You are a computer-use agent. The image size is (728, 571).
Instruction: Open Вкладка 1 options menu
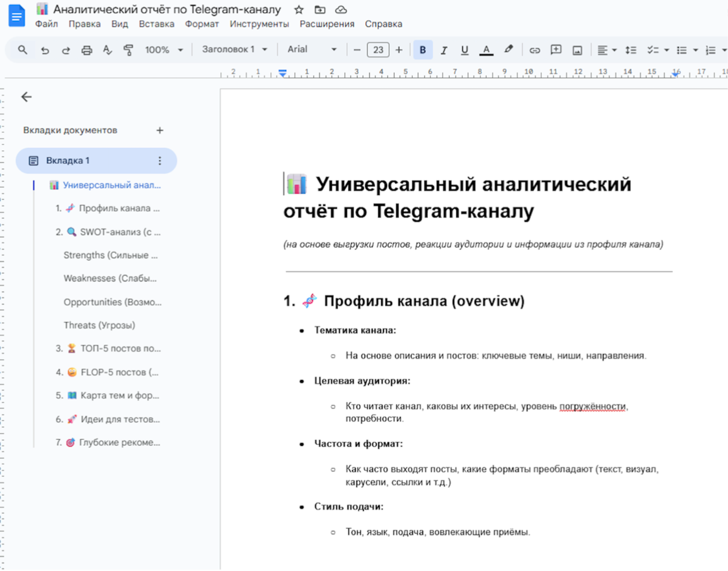tap(160, 161)
